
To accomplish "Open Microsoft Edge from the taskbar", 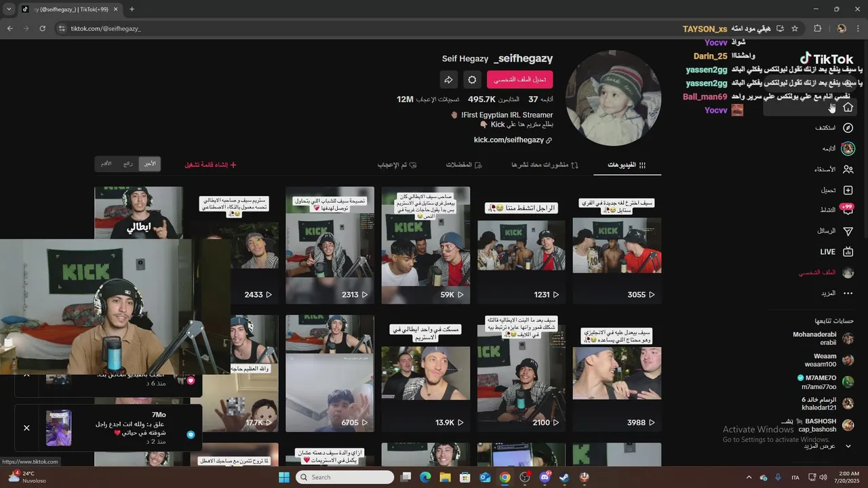I will click(x=425, y=477).
